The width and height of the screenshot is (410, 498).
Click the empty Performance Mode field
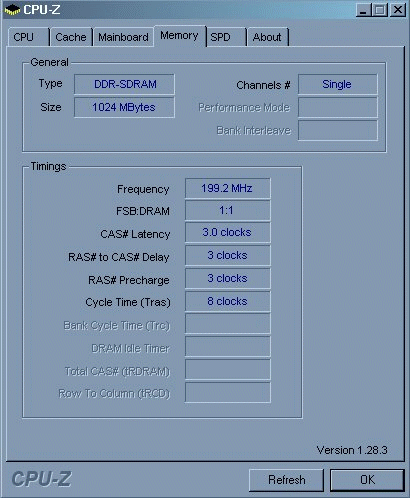click(x=338, y=107)
